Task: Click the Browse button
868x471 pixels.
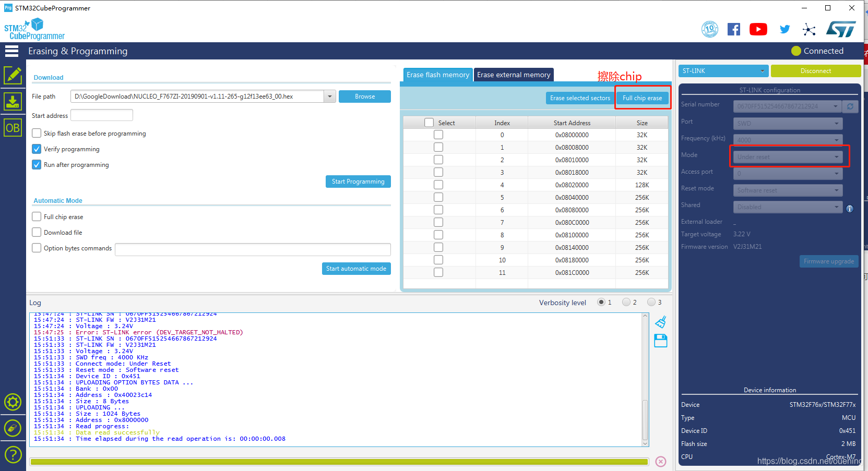Action: tap(365, 96)
